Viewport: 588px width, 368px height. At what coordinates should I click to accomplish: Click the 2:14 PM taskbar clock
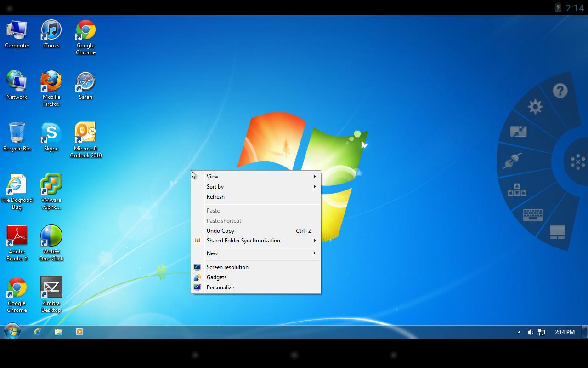point(565,332)
